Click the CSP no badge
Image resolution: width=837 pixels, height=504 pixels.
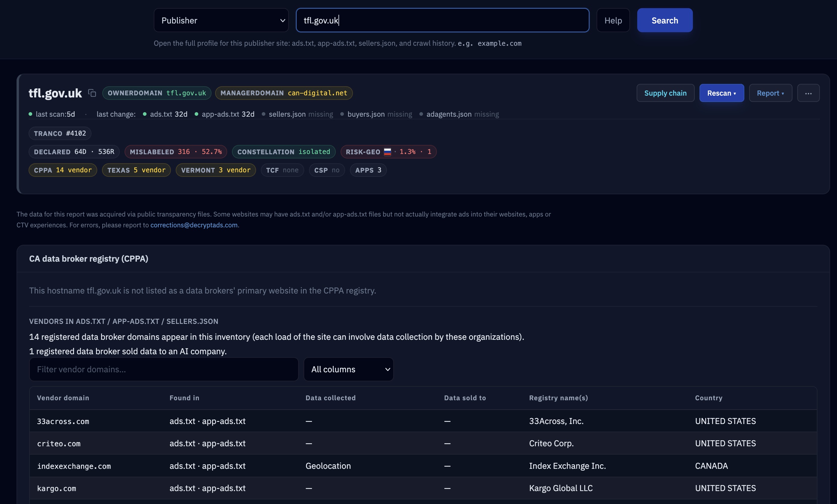327,170
